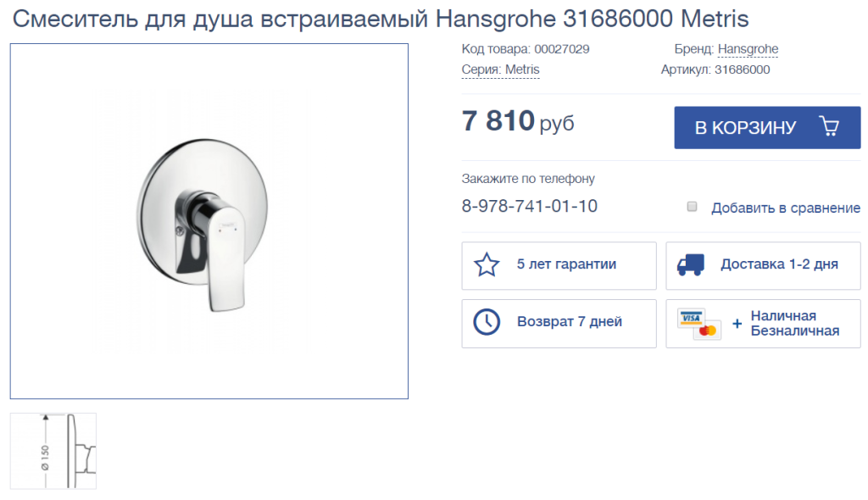Image resolution: width=868 pixels, height=500 pixels.
Task: Select the dimension drawing thumbnail
Action: coord(53,451)
